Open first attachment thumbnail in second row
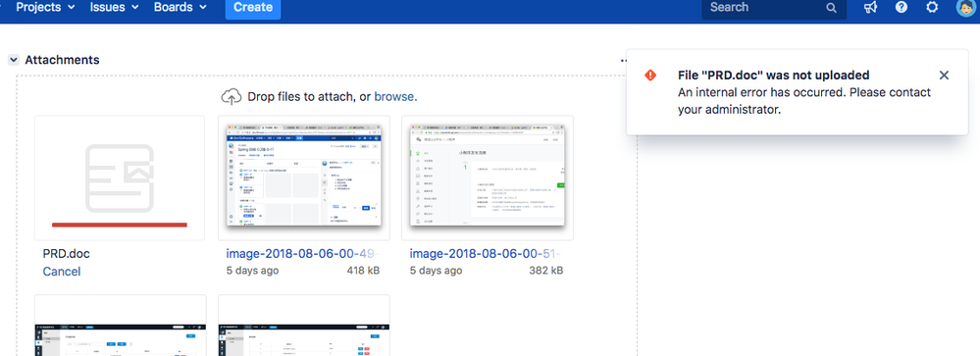This screenshot has height=356, width=980. tap(120, 326)
